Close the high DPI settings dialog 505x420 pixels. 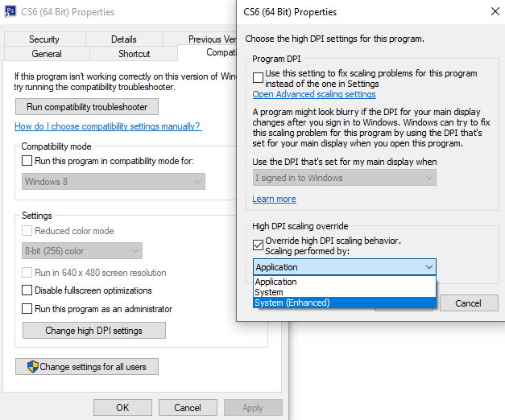click(494, 12)
